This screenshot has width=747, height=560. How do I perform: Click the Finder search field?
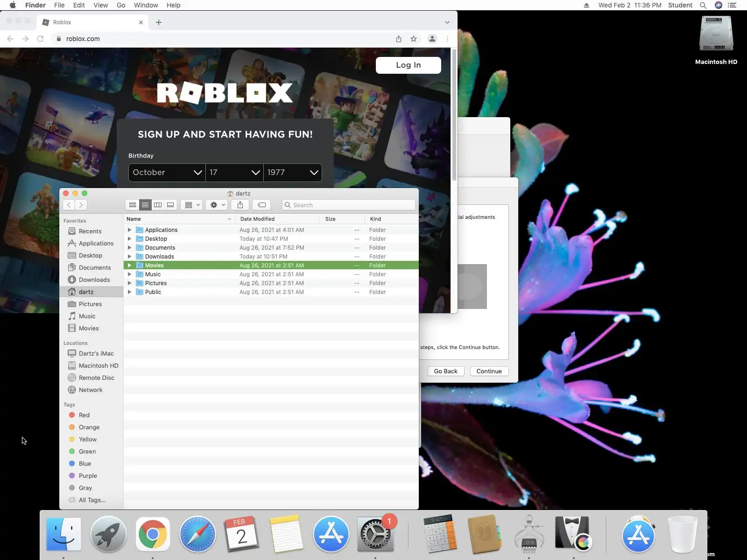pyautogui.click(x=349, y=205)
